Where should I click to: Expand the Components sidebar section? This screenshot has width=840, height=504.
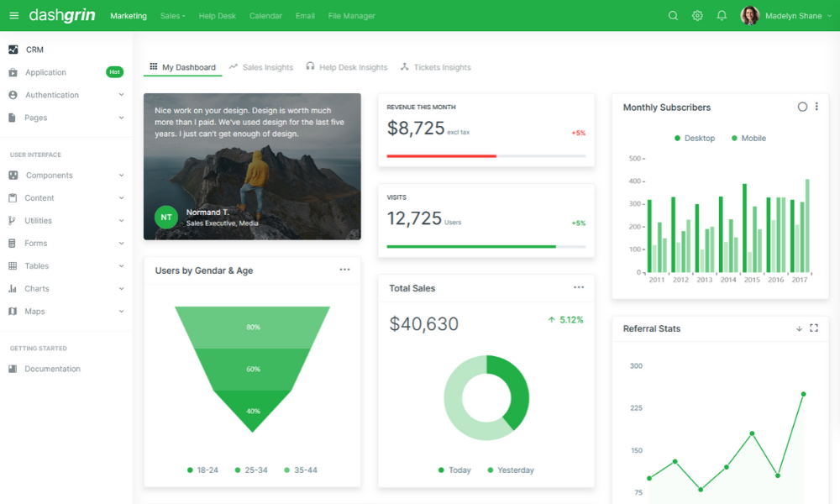coord(50,176)
